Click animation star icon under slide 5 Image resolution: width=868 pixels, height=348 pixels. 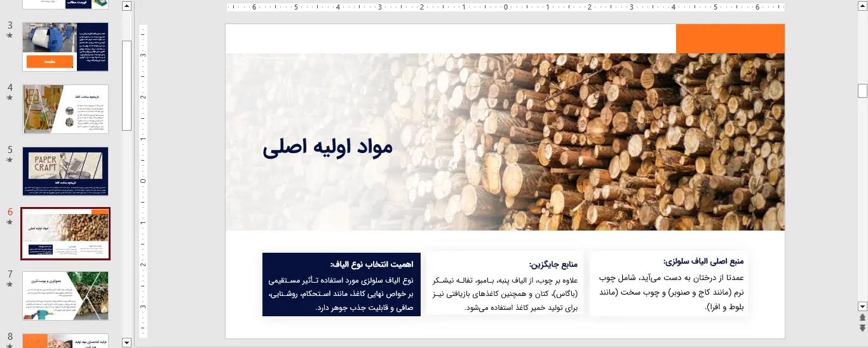tap(10, 160)
